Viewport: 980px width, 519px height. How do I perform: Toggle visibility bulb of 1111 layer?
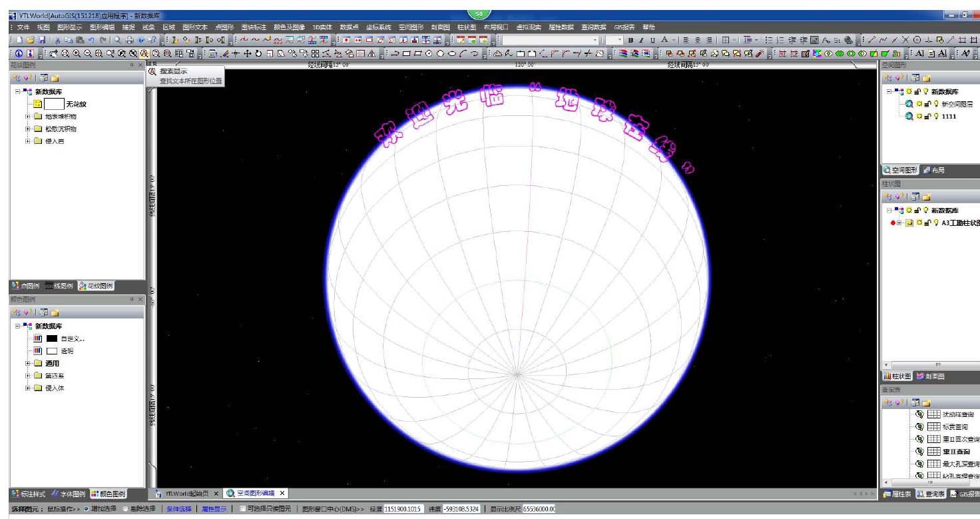coord(935,116)
